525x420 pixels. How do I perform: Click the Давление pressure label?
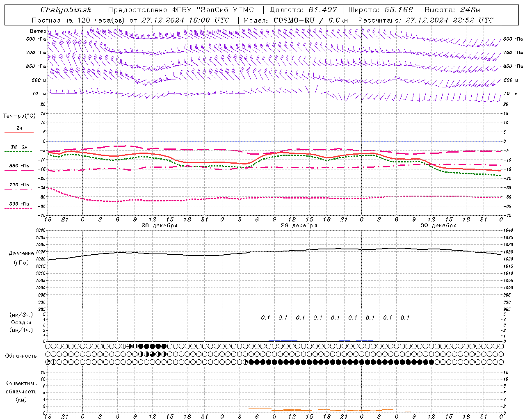pyautogui.click(x=21, y=253)
